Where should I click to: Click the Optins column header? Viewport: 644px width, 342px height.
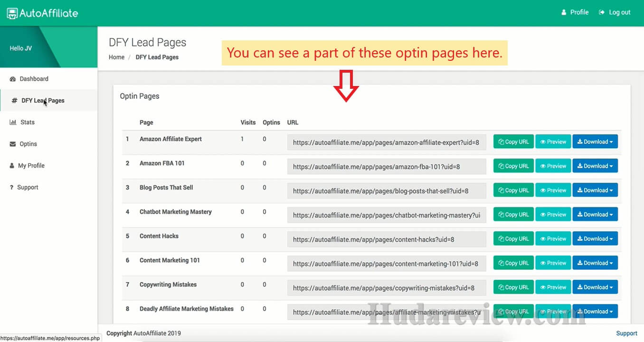[271, 123]
